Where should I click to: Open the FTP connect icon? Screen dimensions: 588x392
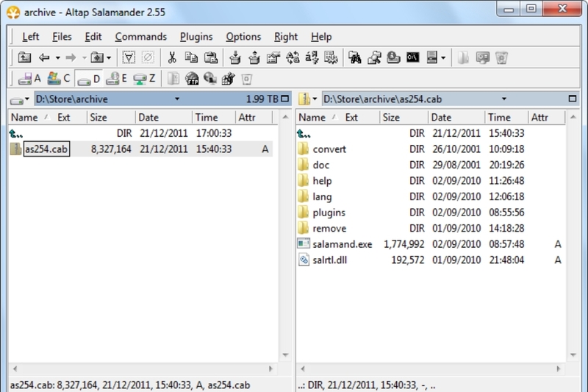click(x=192, y=79)
